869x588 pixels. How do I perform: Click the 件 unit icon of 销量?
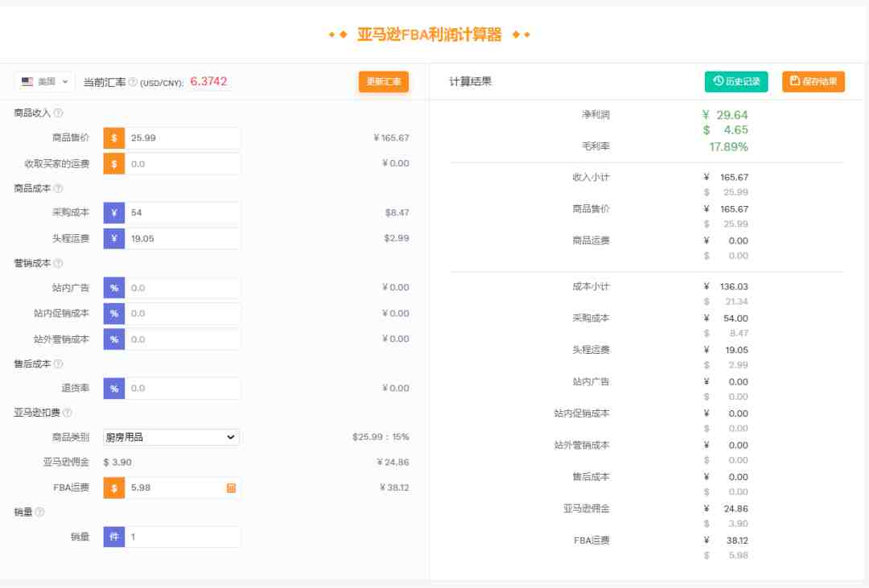click(x=114, y=537)
